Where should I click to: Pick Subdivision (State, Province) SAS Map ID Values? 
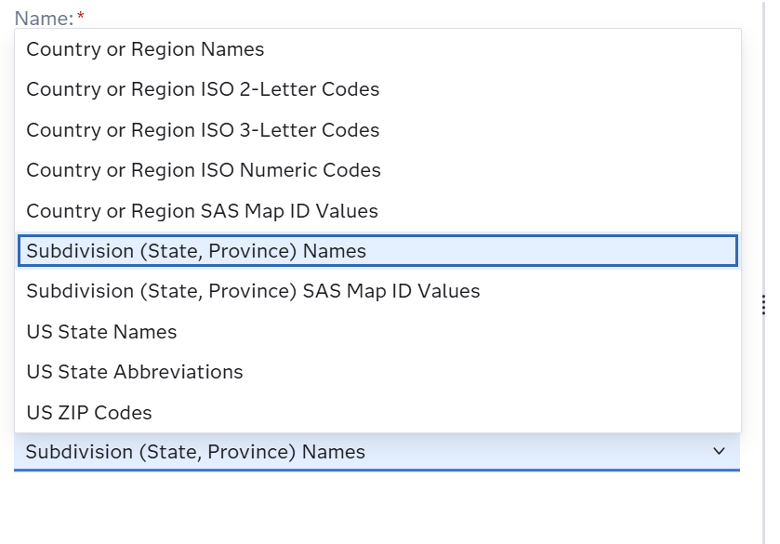[x=253, y=291]
